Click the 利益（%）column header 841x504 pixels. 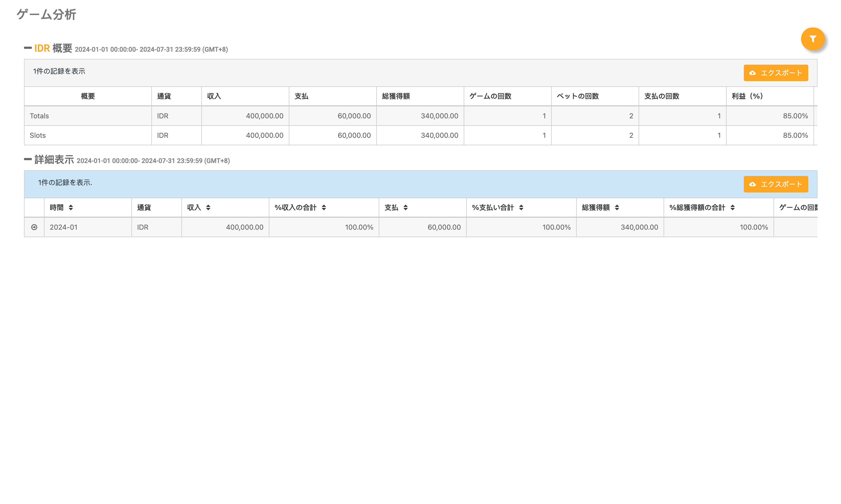[x=747, y=96]
